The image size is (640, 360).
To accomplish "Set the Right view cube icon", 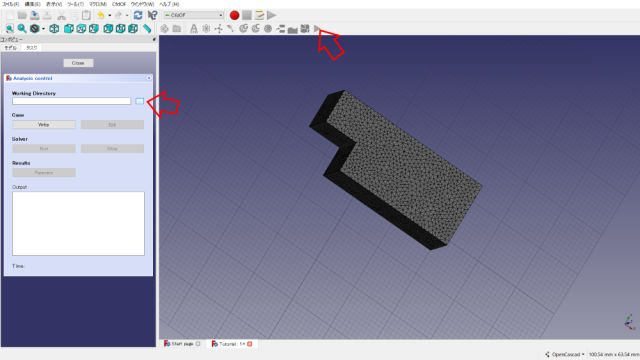I will [x=94, y=29].
